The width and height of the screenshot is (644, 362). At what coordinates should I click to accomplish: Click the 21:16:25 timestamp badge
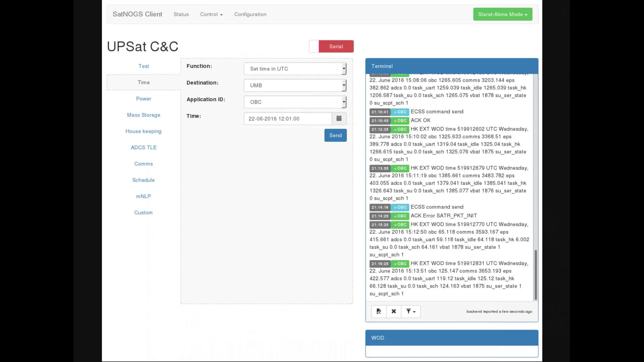(380, 264)
